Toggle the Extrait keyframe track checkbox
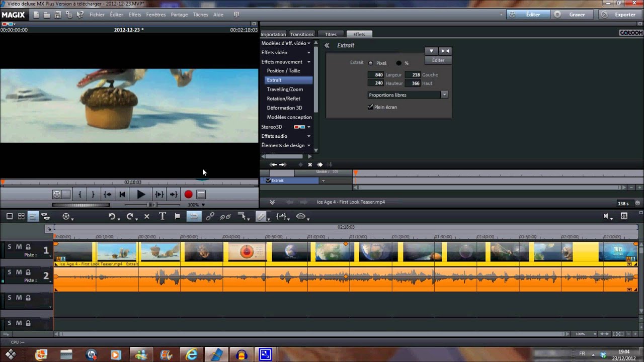The image size is (644, 362). 268,180
